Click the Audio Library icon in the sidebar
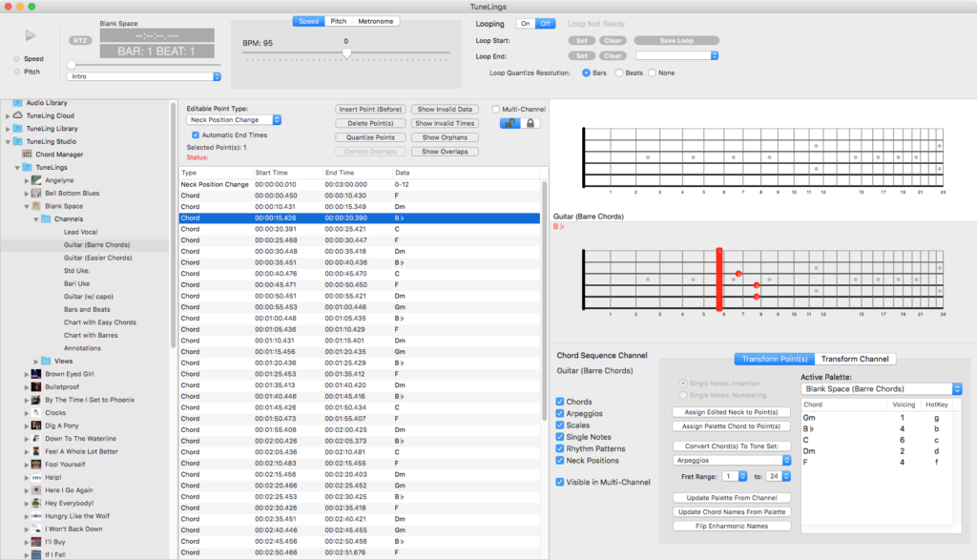 point(17,103)
